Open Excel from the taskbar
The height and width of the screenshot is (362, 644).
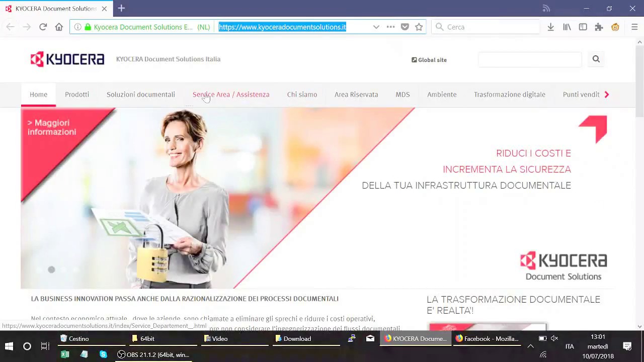[x=65, y=355]
